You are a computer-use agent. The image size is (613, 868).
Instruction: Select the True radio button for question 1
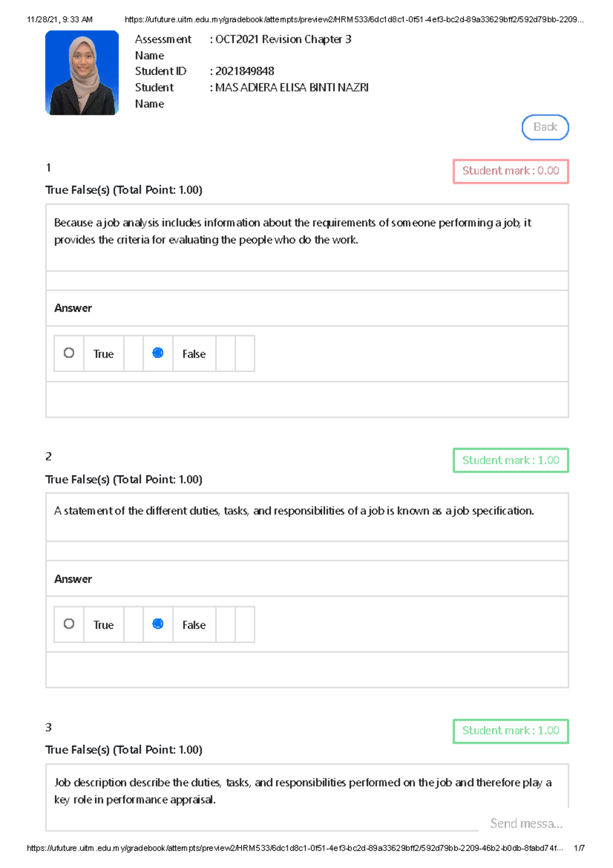pos(69,353)
